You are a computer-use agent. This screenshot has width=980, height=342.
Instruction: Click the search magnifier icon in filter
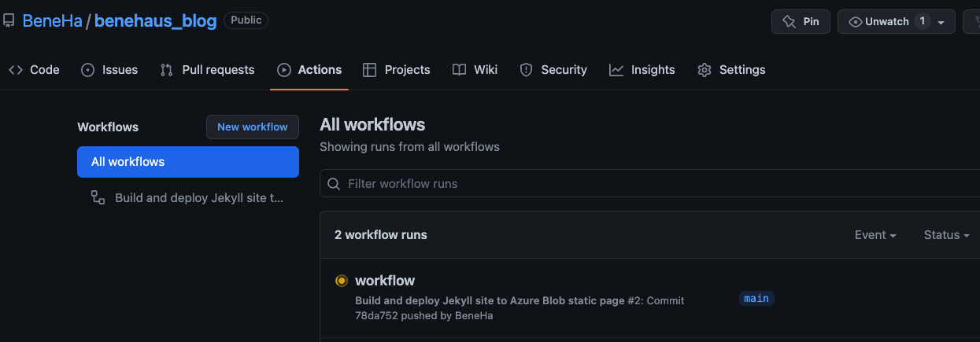tap(334, 184)
